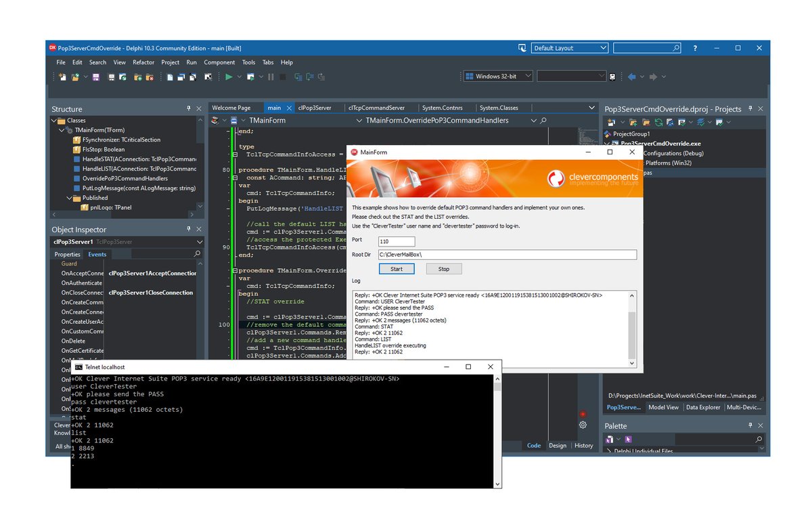Open the Refactor menu

pos(143,62)
